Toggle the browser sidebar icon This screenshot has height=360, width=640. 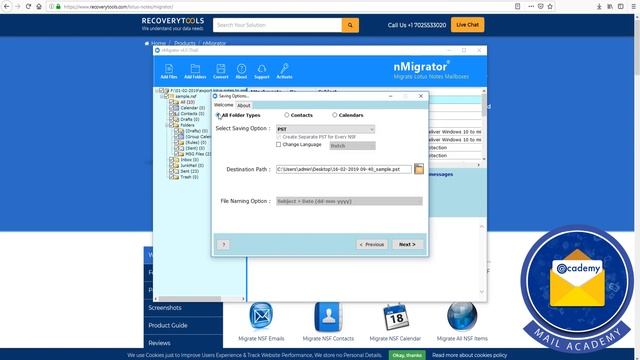[x=620, y=7]
